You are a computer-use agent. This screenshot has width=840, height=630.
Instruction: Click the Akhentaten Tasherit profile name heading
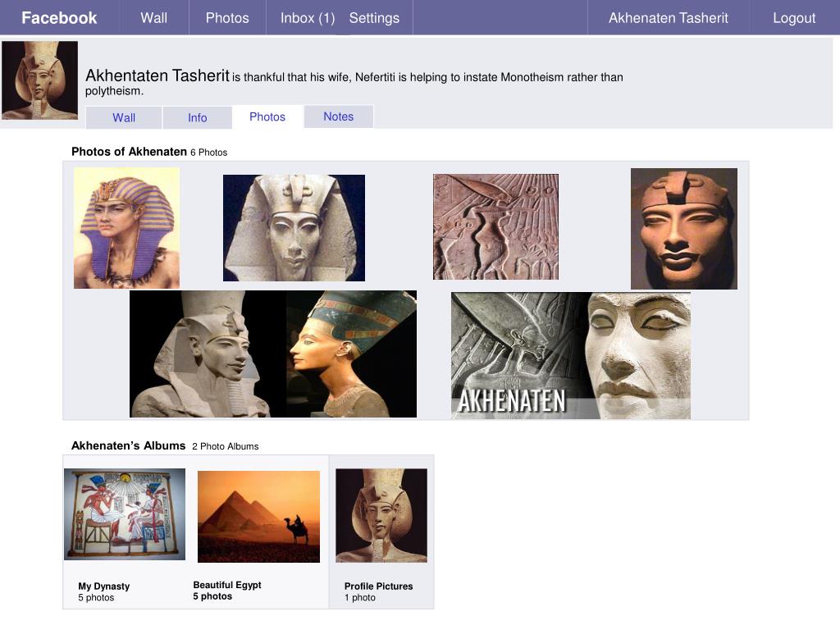point(157,75)
